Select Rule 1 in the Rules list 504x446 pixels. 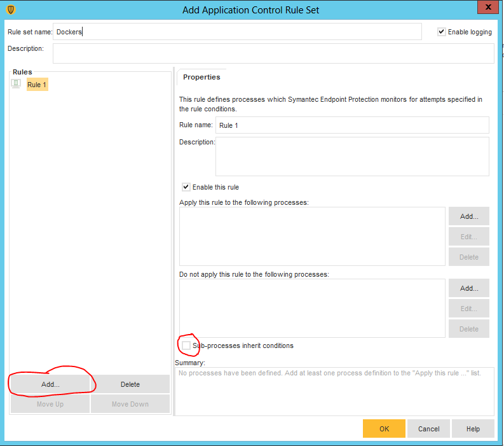(x=37, y=85)
